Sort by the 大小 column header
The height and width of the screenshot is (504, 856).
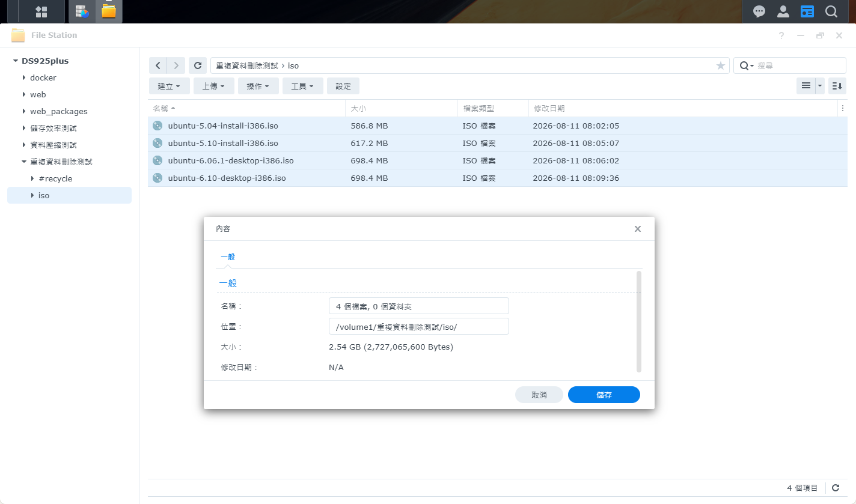click(x=402, y=109)
